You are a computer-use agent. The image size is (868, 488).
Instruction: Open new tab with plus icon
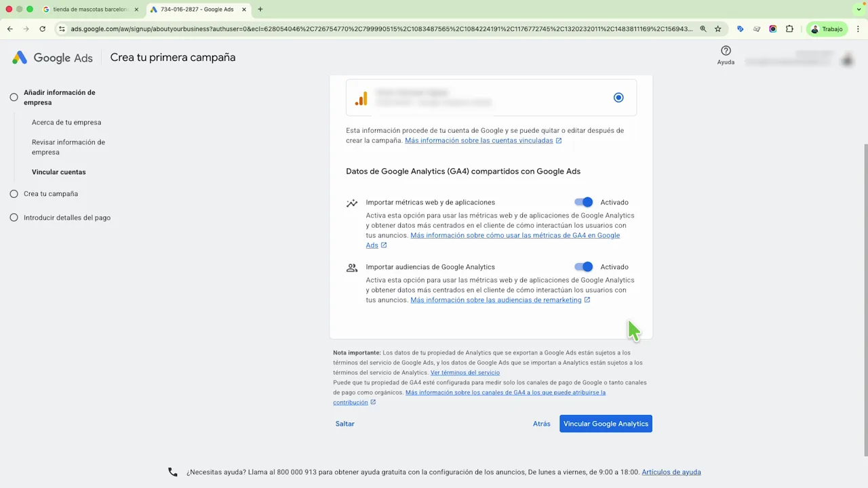pos(260,9)
